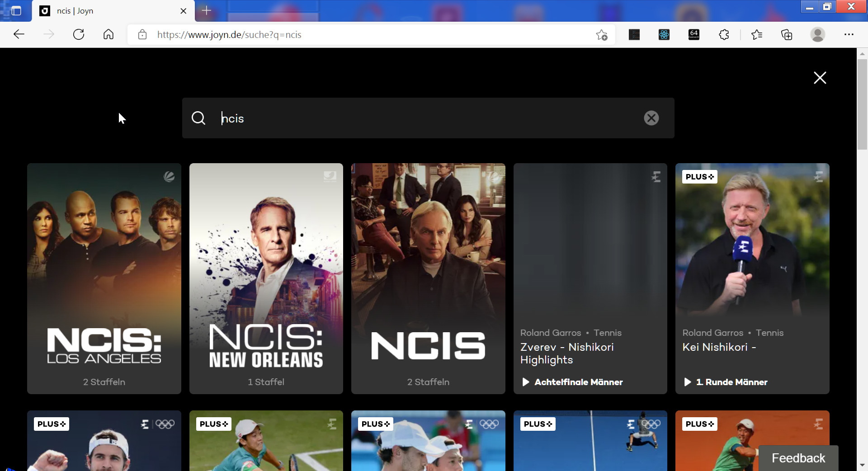The image size is (868, 471).
Task: Close the ncis | Joyn tab
Action: click(183, 11)
